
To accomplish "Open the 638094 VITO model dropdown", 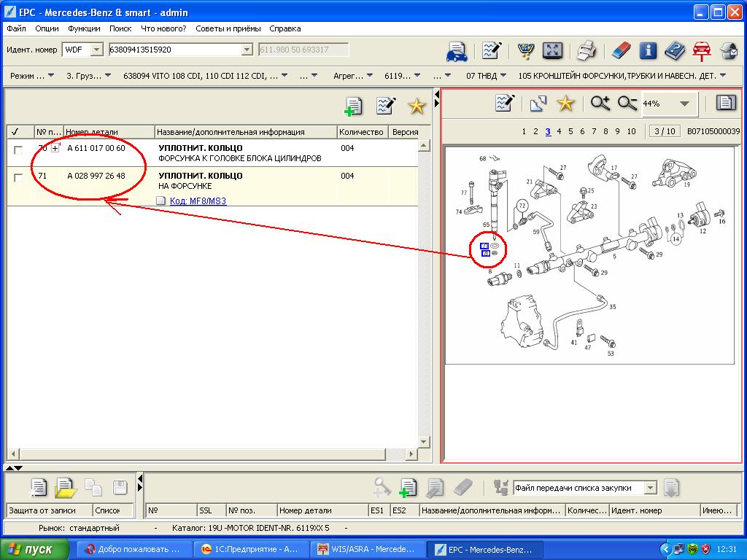I will click(x=205, y=76).
